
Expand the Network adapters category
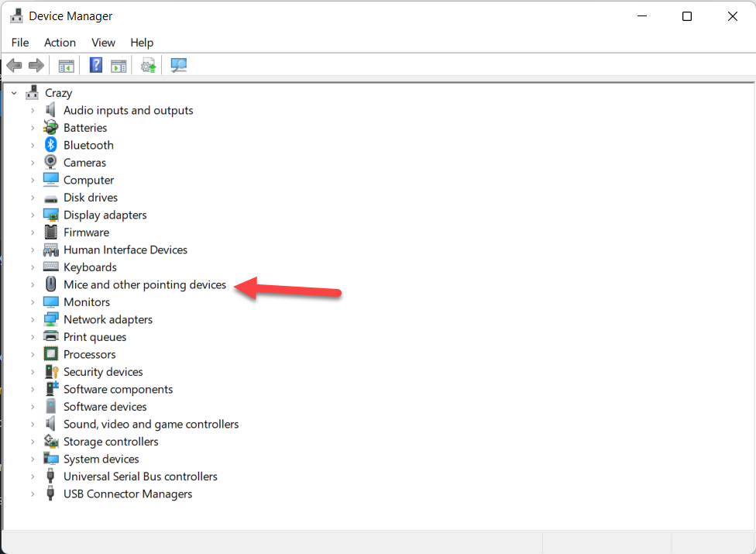pos(33,320)
